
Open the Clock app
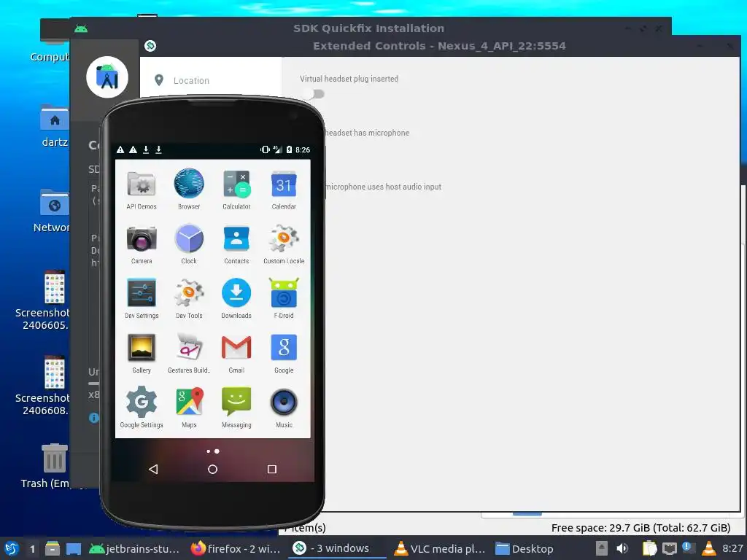189,244
